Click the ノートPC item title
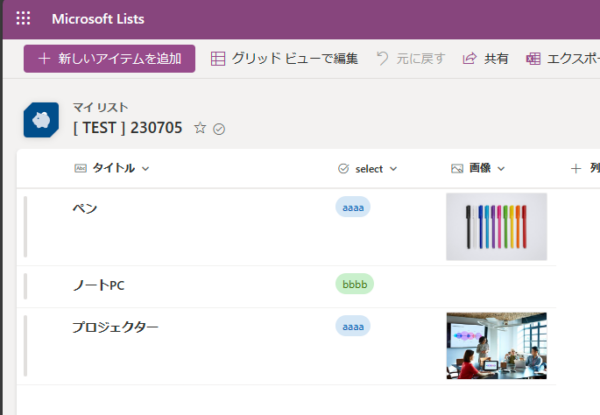This screenshot has height=415, width=600. click(x=99, y=285)
